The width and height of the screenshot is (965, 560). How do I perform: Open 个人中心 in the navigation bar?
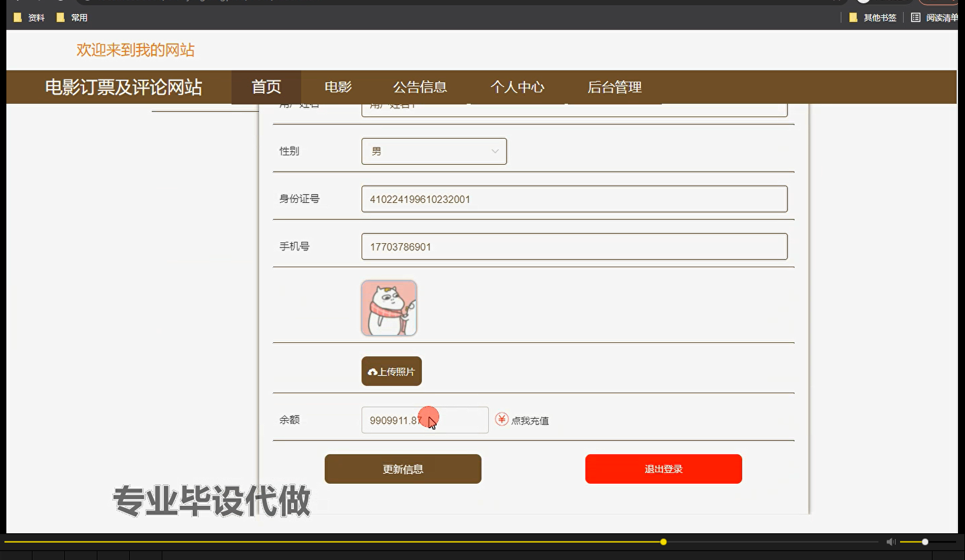pos(517,87)
